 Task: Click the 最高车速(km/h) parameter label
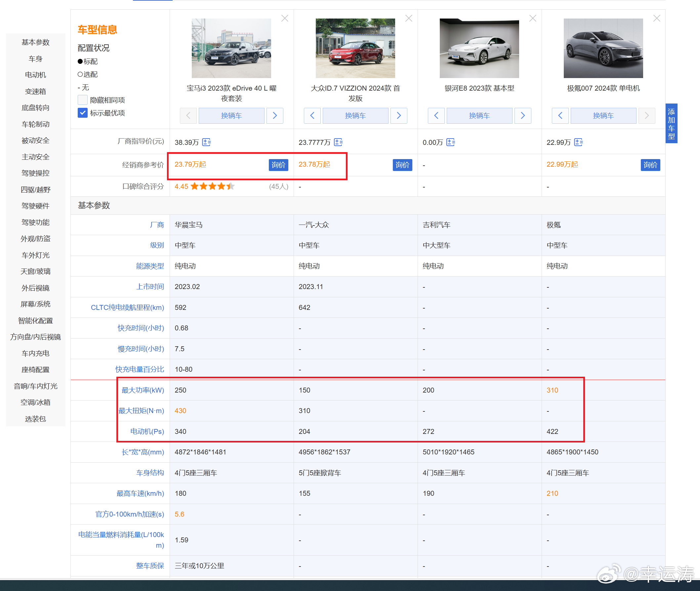140,493
